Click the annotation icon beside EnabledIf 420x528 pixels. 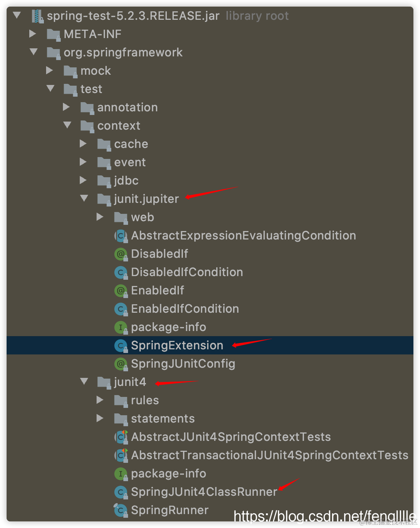(121, 291)
